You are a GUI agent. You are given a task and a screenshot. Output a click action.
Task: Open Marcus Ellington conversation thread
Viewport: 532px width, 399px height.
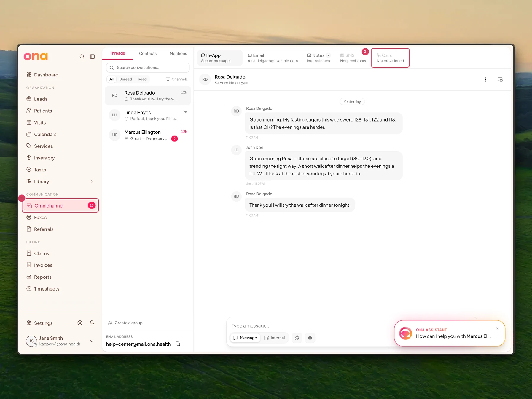(148, 135)
